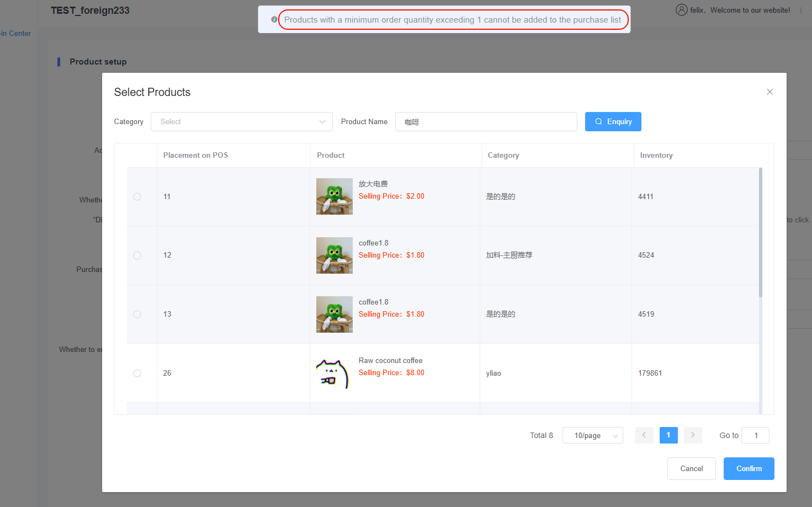The image size is (812, 507).
Task: Click the 放大电费 product thumbnail
Action: tap(334, 196)
